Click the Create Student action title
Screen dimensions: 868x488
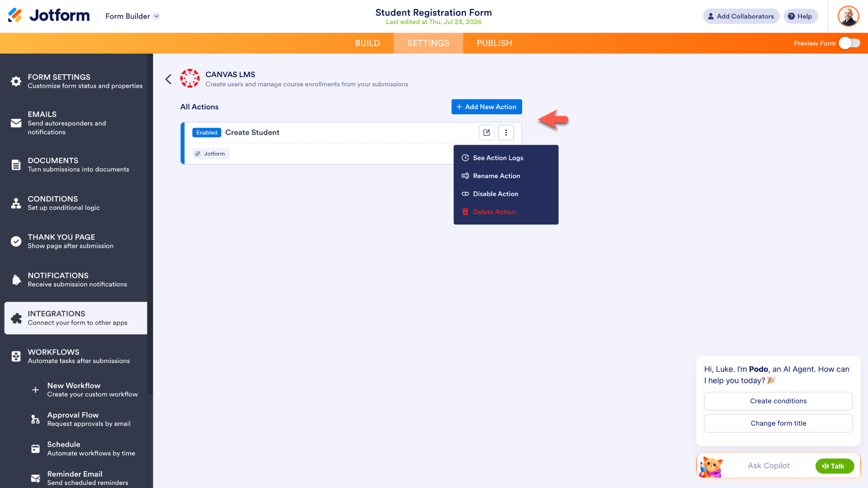coord(252,133)
